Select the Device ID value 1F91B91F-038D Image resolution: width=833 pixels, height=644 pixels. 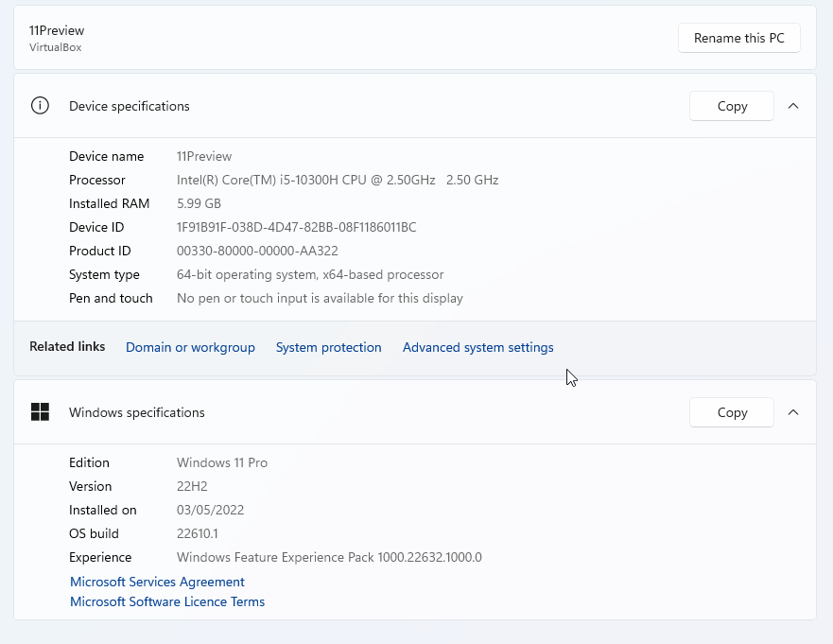coord(297,227)
